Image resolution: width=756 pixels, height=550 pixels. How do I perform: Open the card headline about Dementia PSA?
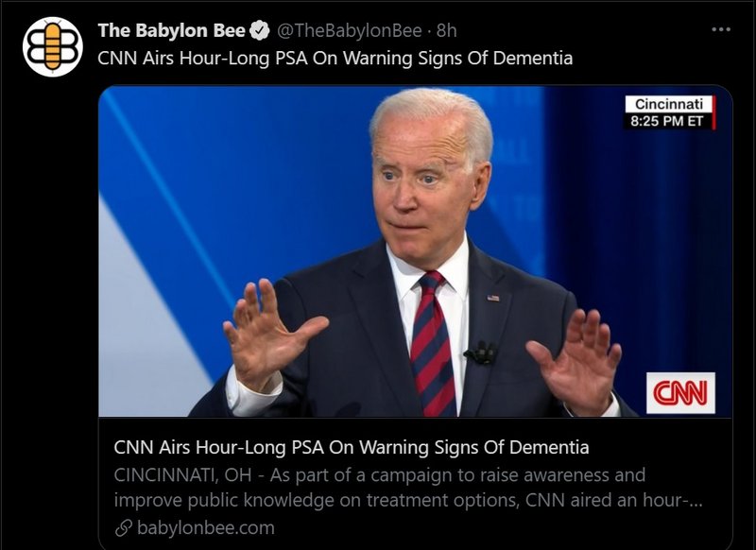pos(352,447)
